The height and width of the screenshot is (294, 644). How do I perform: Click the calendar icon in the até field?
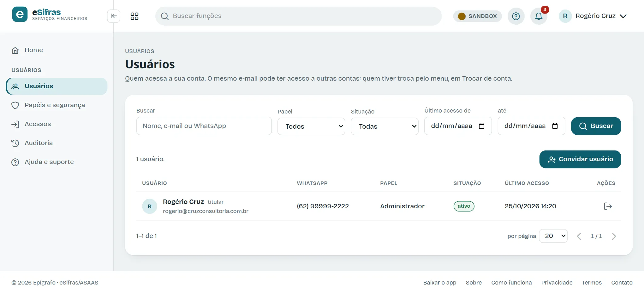555,126
